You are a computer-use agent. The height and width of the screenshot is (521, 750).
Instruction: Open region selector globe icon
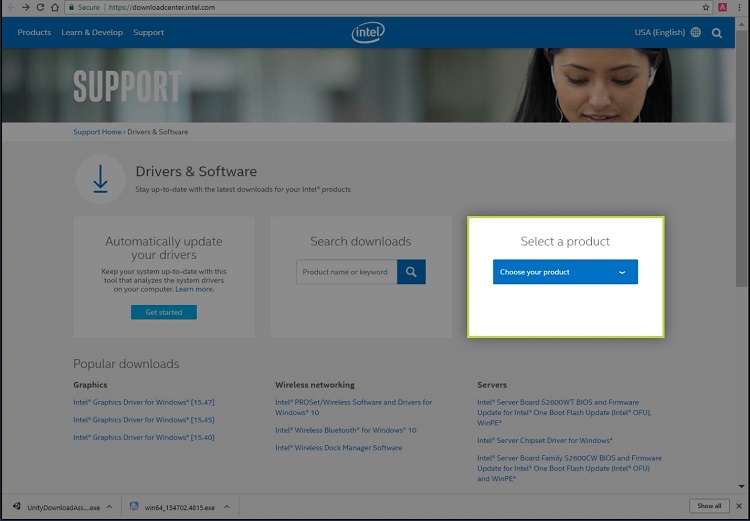[696, 32]
